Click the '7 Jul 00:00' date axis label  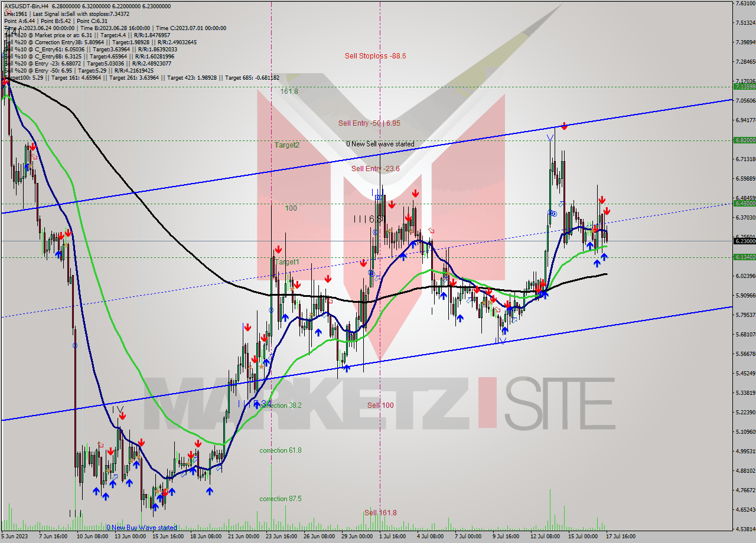[x=467, y=537]
